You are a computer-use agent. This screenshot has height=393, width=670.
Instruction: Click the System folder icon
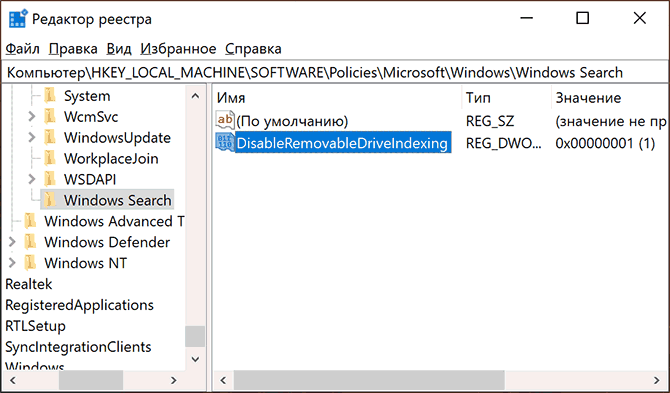click(50, 96)
